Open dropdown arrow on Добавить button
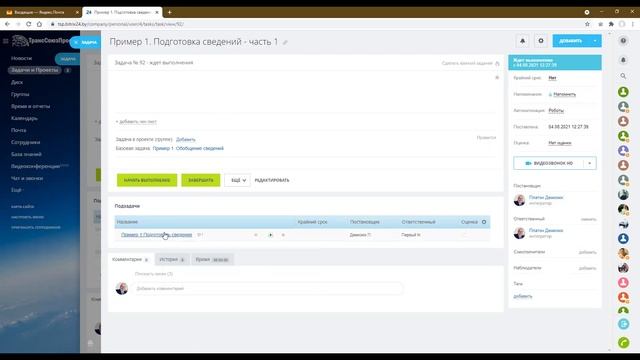The height and width of the screenshot is (360, 640). [x=595, y=41]
